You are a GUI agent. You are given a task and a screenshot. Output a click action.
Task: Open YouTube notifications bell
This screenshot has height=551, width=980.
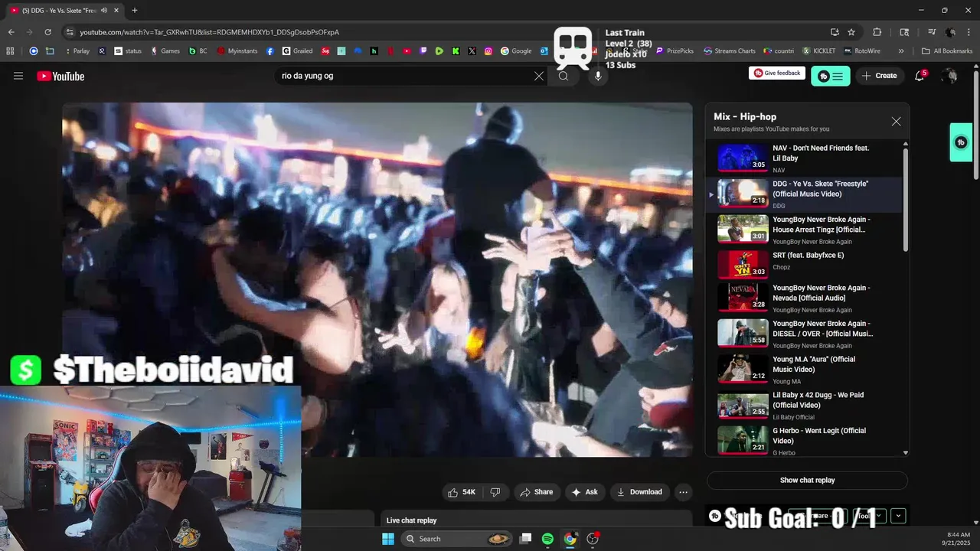[x=920, y=76]
